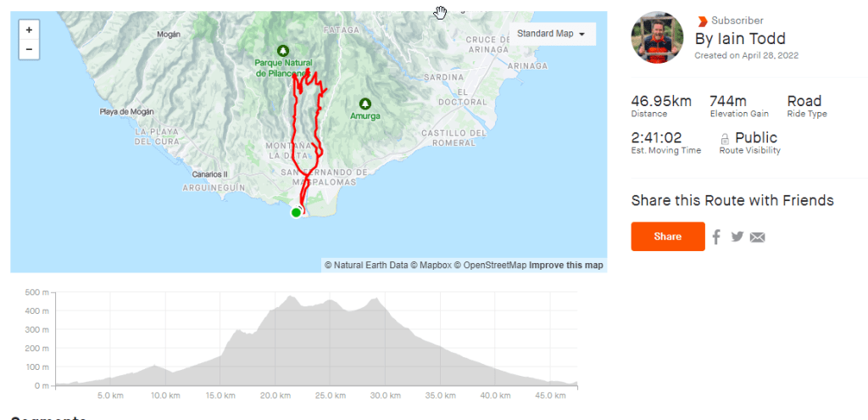The width and height of the screenshot is (868, 420).
Task: Share route via Twitter icon
Action: coord(737,237)
